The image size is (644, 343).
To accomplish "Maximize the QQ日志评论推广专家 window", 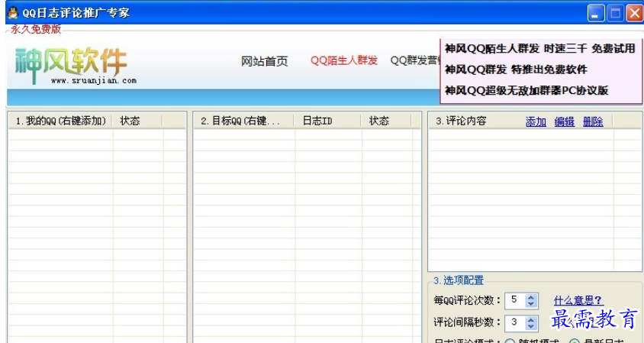I will (615, 13).
